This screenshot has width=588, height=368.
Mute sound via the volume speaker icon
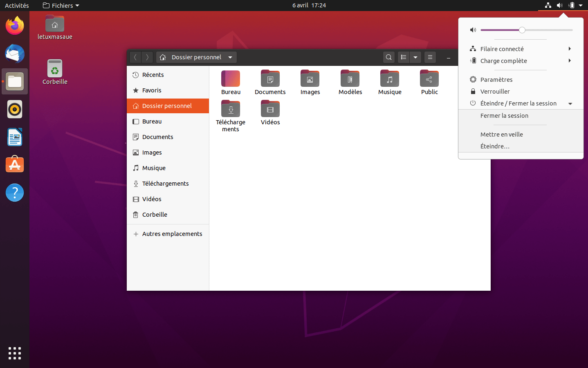coord(473,30)
